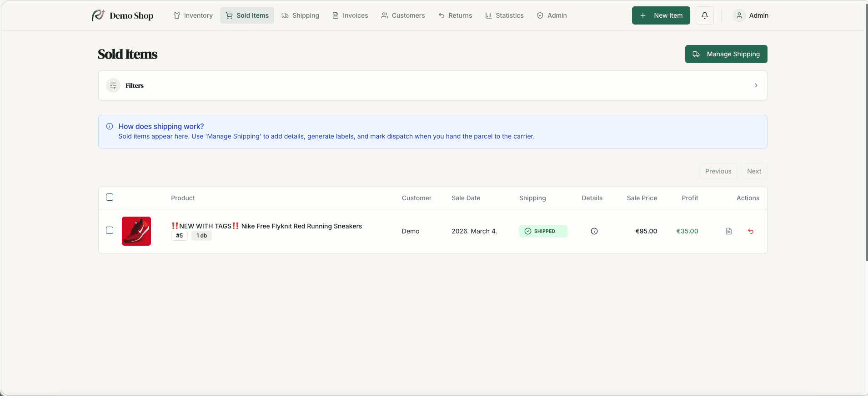This screenshot has height=396, width=868.
Task: Click the Next page button
Action: [x=754, y=171]
